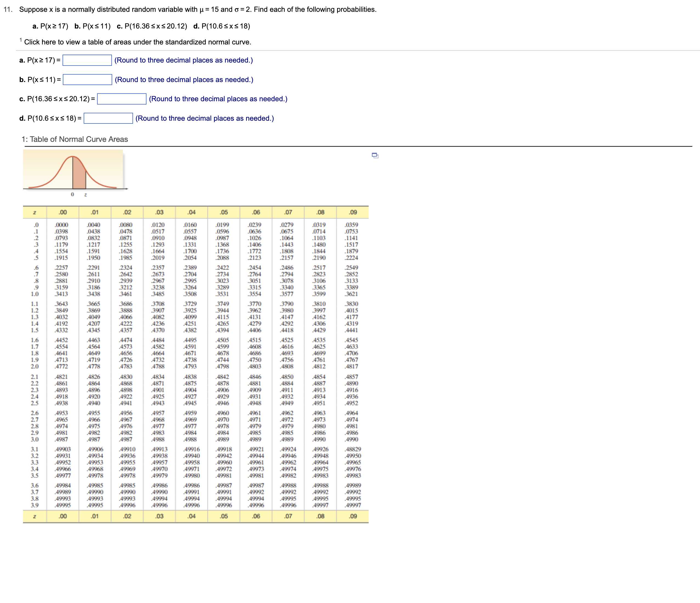Click the top z header cell
This screenshot has height=603, width=700.
(x=35, y=213)
